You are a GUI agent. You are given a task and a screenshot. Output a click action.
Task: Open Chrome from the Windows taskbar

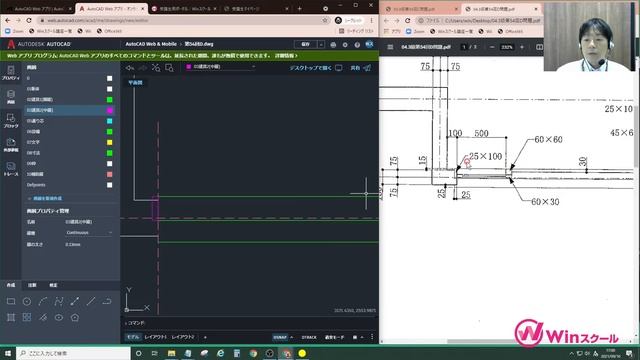click(x=253, y=353)
